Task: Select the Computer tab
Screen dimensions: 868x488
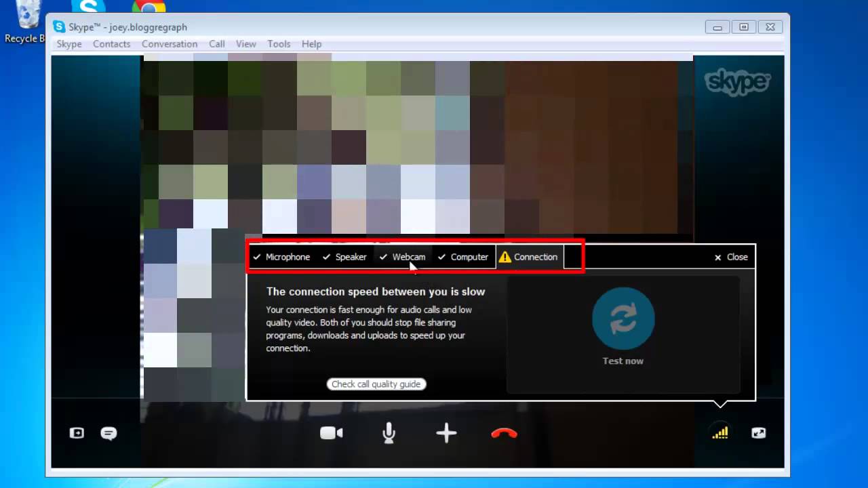Action: tap(462, 257)
